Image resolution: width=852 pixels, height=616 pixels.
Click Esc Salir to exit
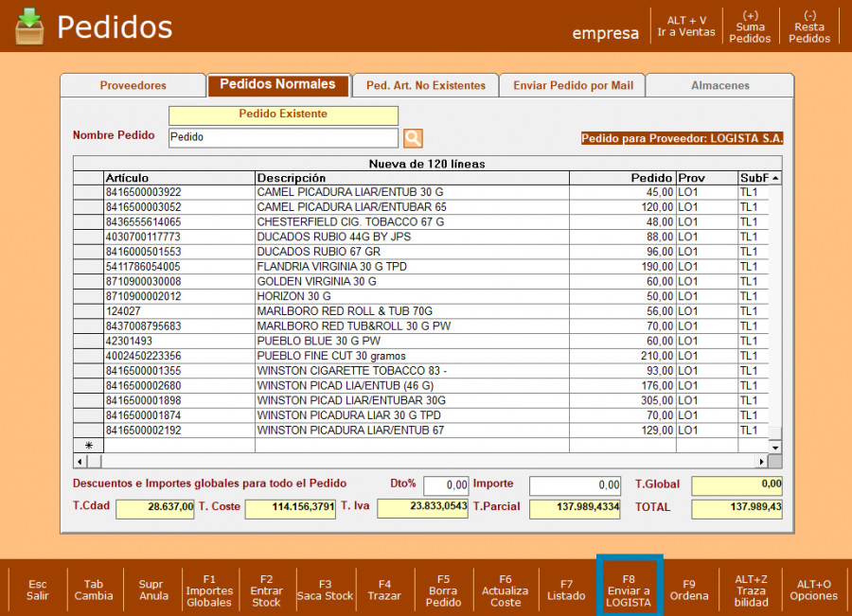coord(38,590)
